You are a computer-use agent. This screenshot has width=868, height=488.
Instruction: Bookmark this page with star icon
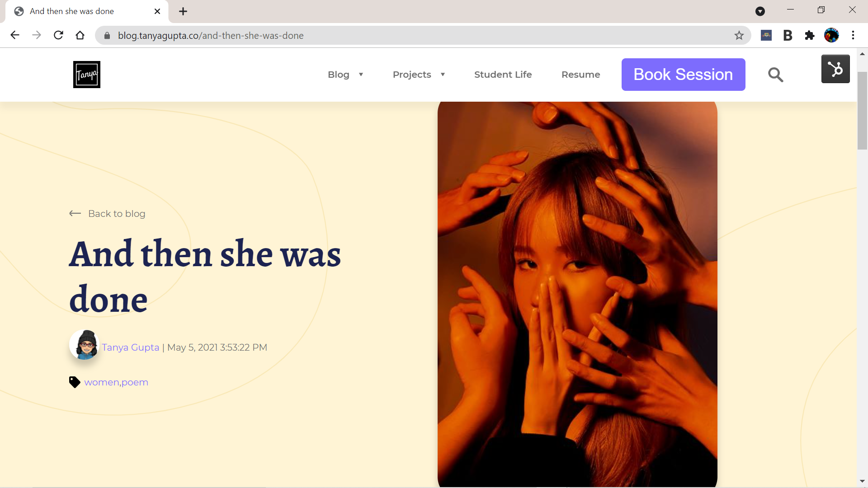pyautogui.click(x=739, y=35)
